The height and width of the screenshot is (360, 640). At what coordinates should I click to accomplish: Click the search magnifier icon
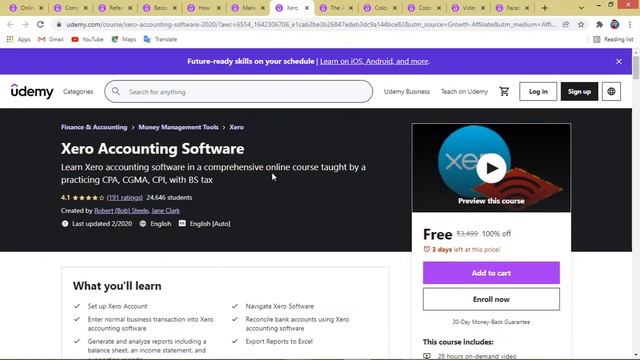click(116, 91)
